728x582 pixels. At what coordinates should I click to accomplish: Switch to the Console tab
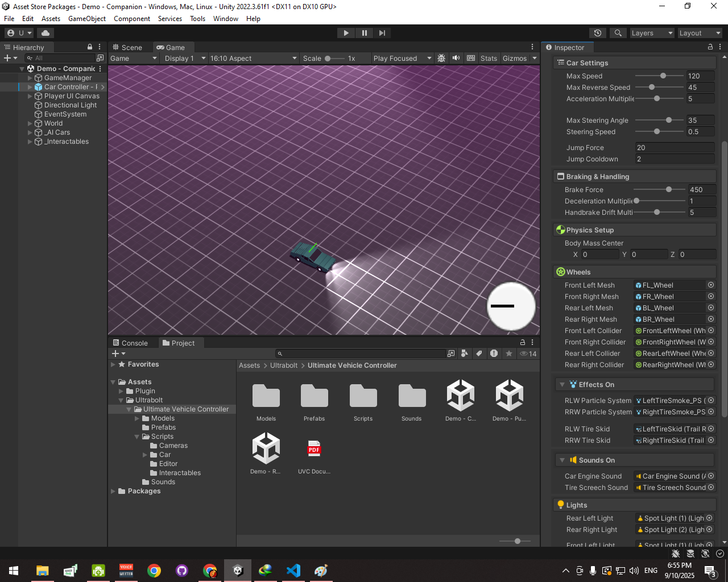tap(130, 343)
